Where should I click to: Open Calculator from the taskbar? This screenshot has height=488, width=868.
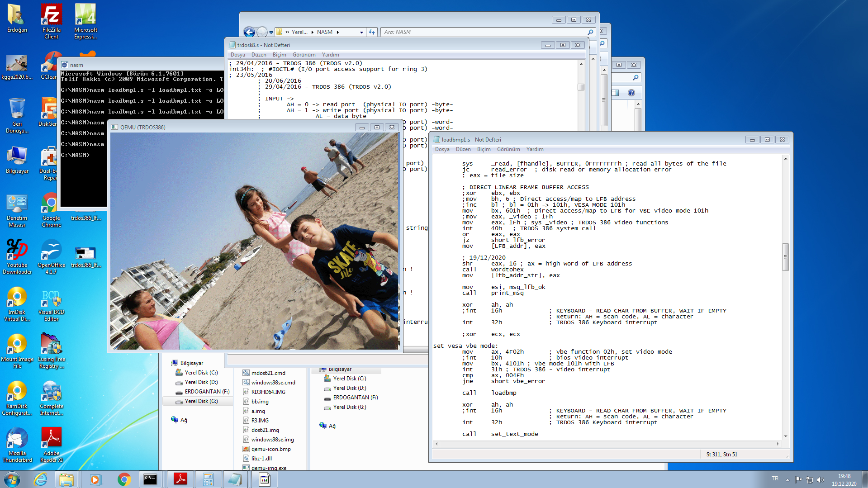tap(208, 479)
